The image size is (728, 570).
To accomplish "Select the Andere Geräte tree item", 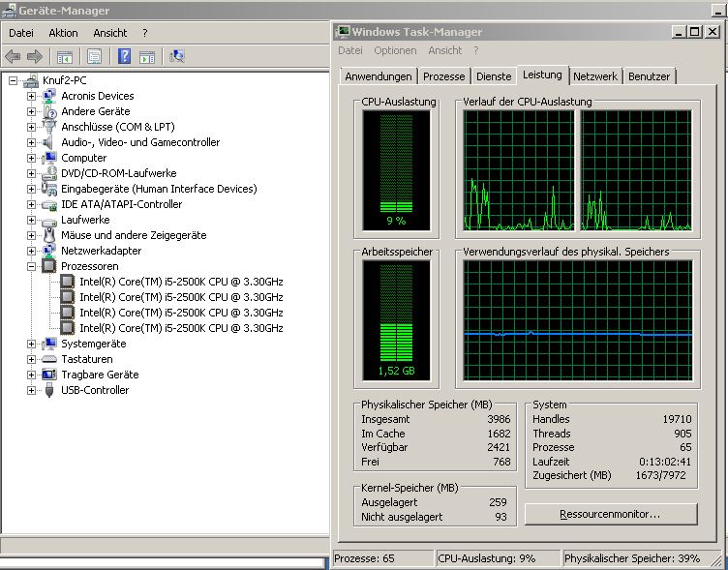I will coord(96,111).
